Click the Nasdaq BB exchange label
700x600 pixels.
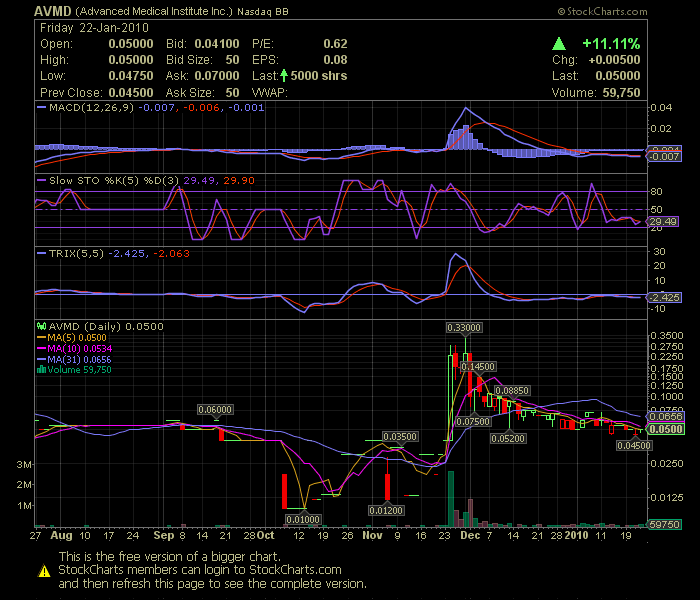click(263, 12)
